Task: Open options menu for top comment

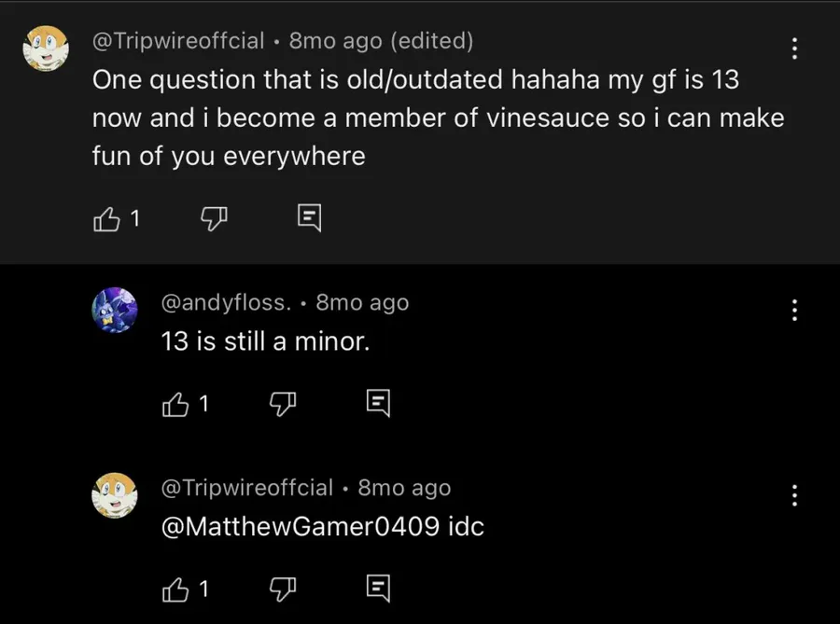Action: point(794,49)
